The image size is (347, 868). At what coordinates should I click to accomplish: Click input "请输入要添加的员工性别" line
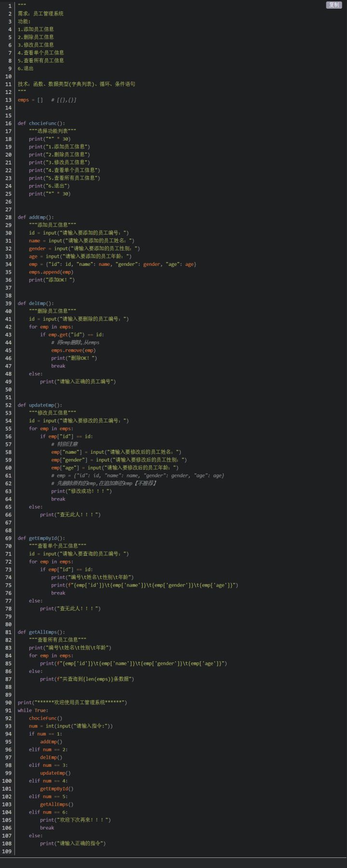point(84,249)
